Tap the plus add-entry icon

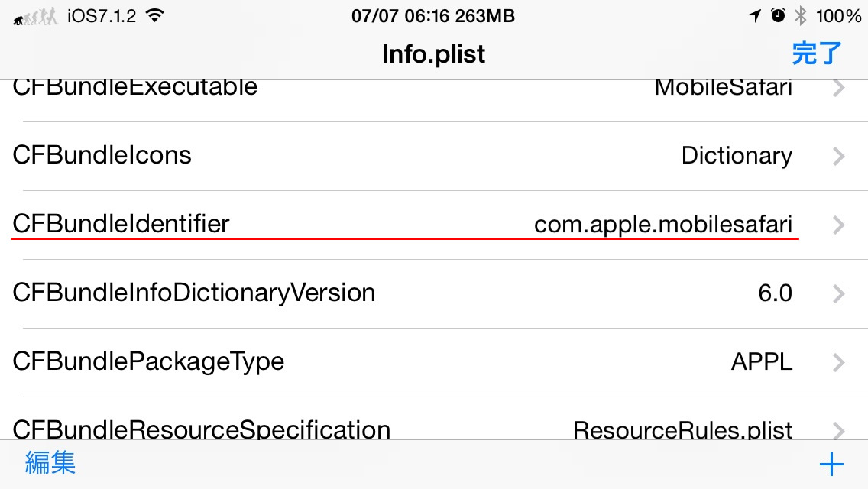[831, 464]
